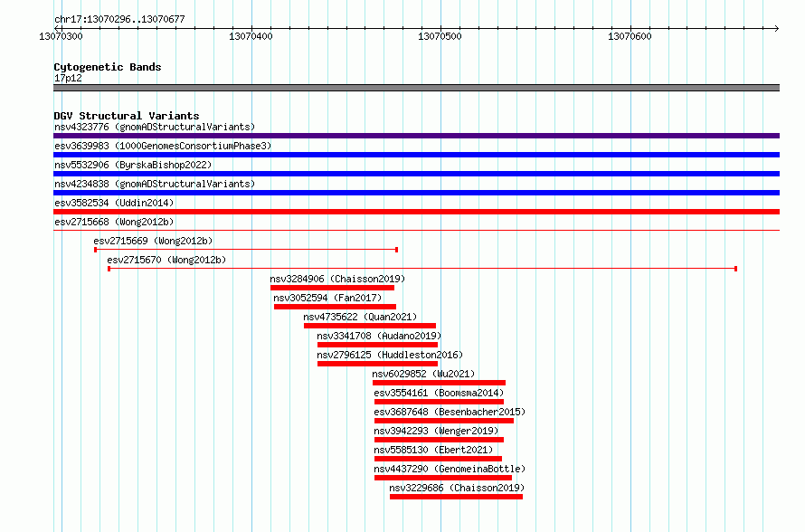Click the 17p12 band label
Image resolution: width=805 pixels, height=532 pixels.
(68, 78)
